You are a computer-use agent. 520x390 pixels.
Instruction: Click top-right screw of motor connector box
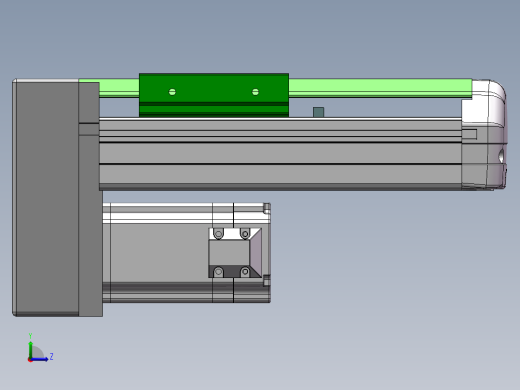tap(245, 234)
